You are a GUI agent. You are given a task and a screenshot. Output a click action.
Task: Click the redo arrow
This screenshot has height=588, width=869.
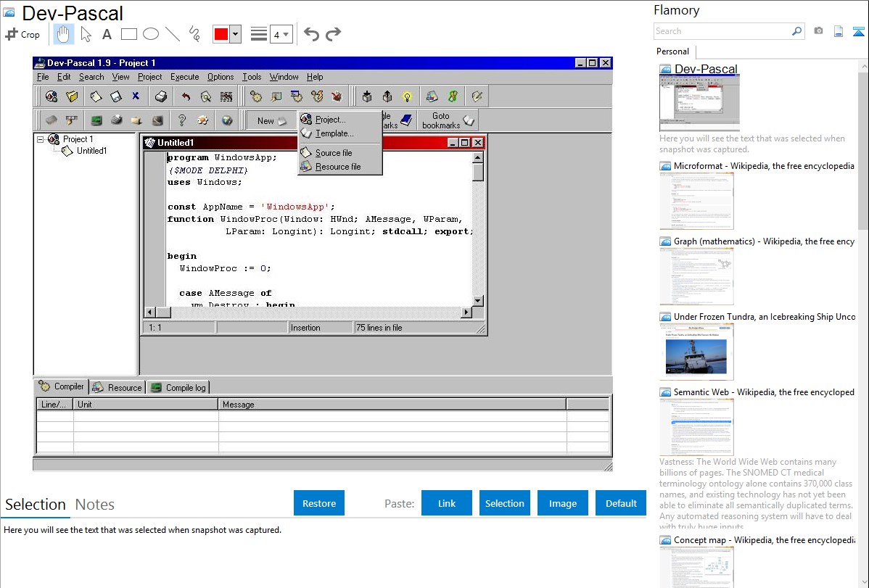pyautogui.click(x=333, y=34)
